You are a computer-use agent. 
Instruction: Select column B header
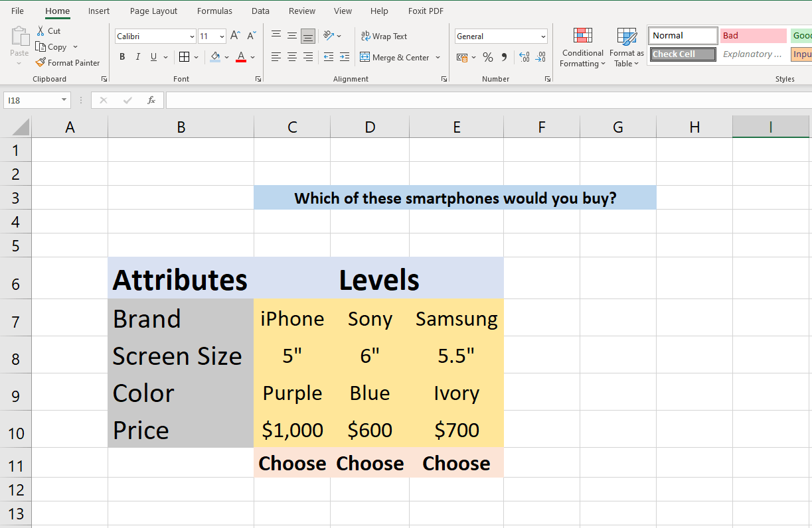click(x=181, y=127)
